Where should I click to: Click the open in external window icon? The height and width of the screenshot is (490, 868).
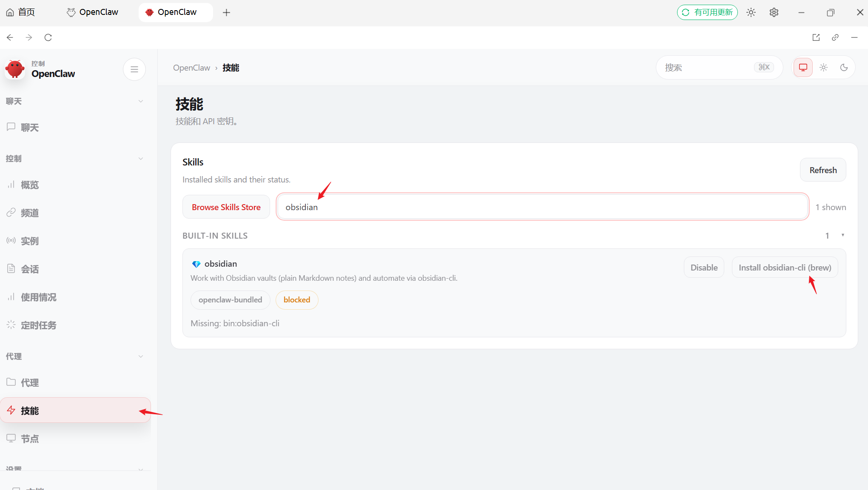(816, 37)
